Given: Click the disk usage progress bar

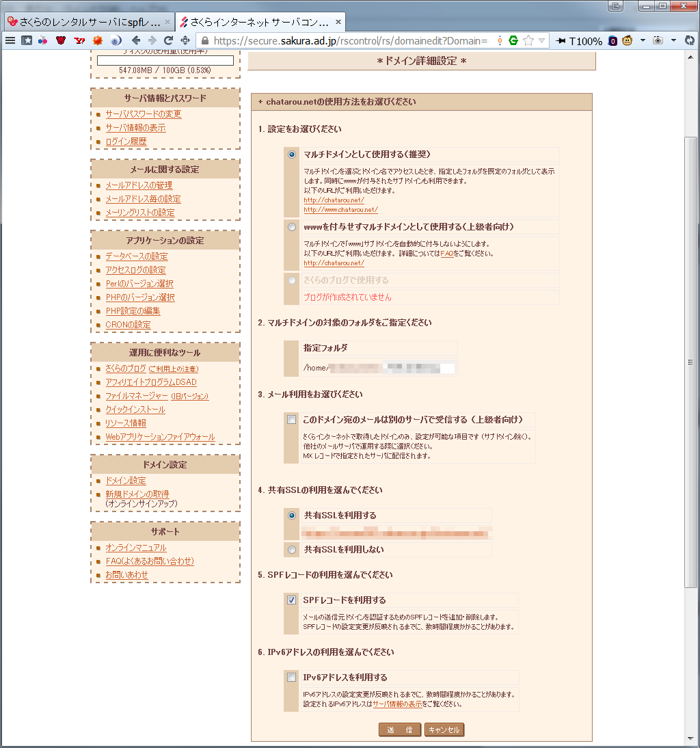Looking at the screenshot, I should click(x=165, y=61).
